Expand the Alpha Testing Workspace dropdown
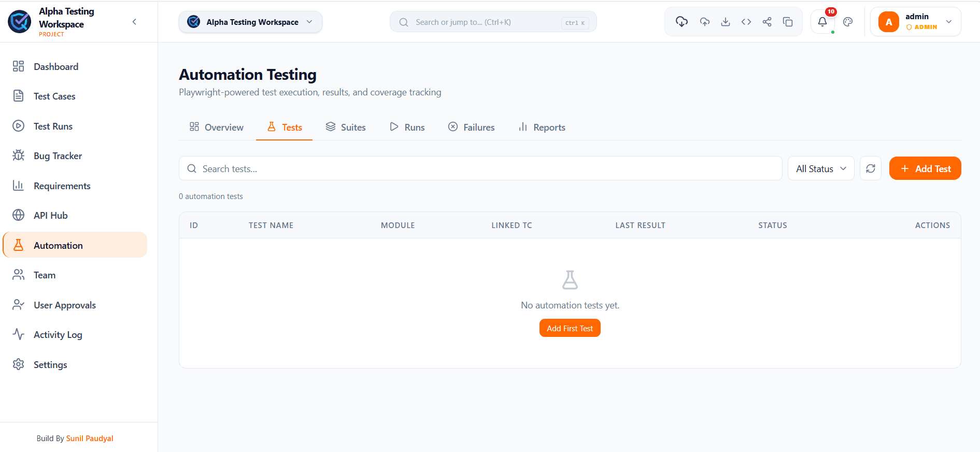Image resolution: width=980 pixels, height=452 pixels. (x=250, y=22)
